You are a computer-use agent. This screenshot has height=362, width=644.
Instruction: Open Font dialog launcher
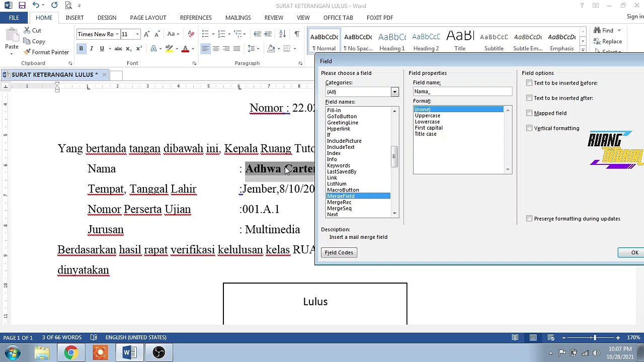point(194,63)
